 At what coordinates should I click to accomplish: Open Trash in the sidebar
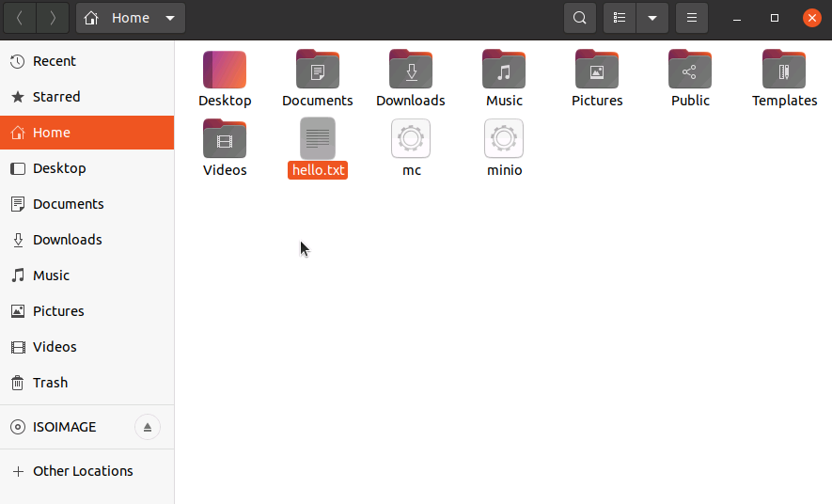click(50, 383)
